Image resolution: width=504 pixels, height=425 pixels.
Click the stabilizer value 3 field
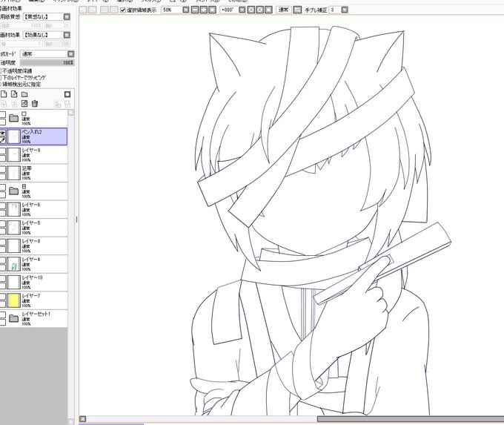(x=335, y=10)
